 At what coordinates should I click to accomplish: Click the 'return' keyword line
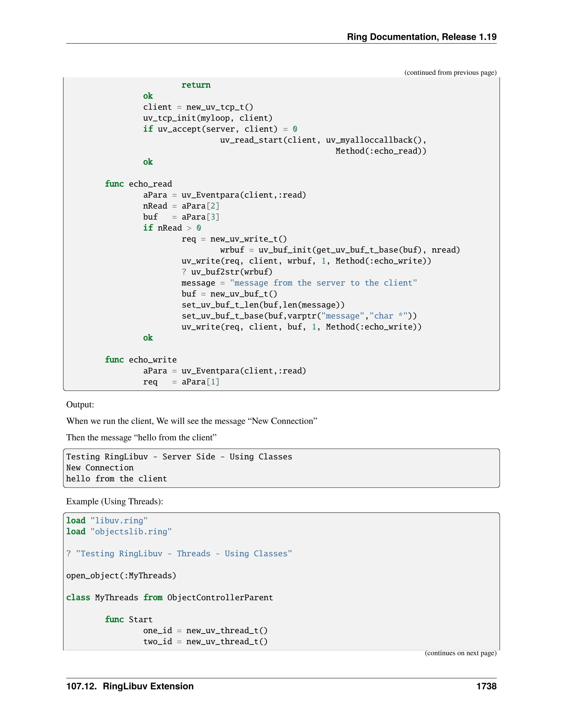coord(196,85)
